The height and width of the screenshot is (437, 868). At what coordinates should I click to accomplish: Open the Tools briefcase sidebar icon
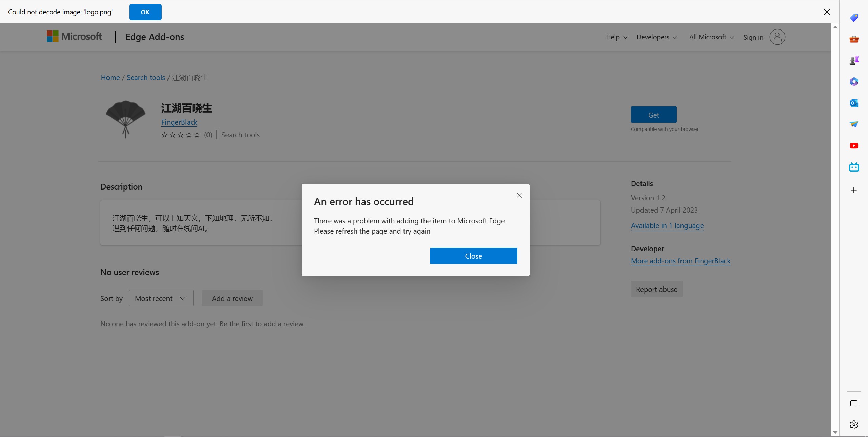coord(854,39)
